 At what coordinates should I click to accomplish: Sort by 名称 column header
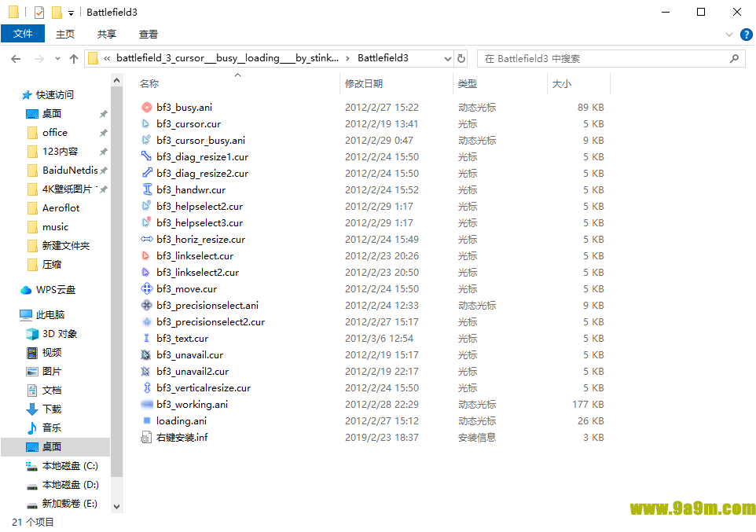click(149, 84)
